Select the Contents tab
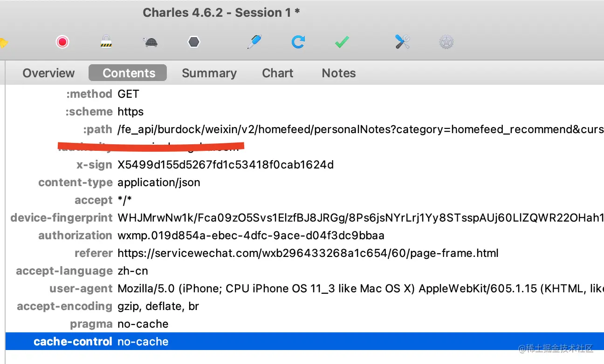The height and width of the screenshot is (364, 604). [x=129, y=73]
